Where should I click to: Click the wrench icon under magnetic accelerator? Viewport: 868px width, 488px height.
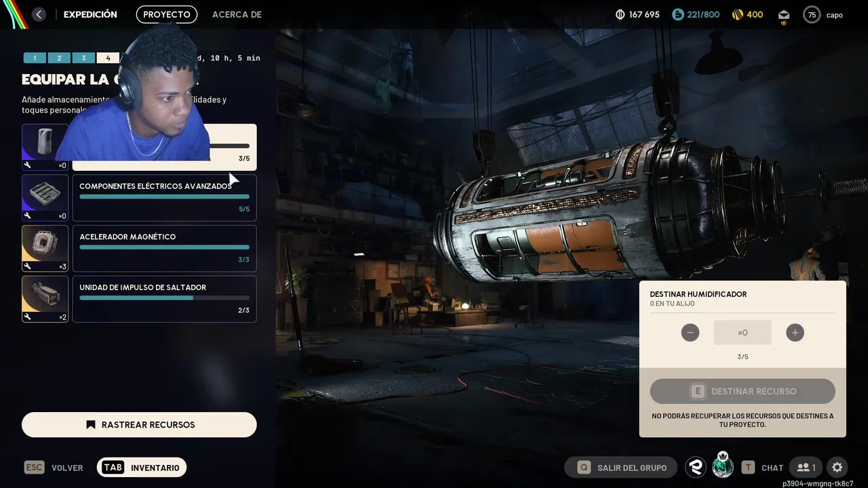27,266
